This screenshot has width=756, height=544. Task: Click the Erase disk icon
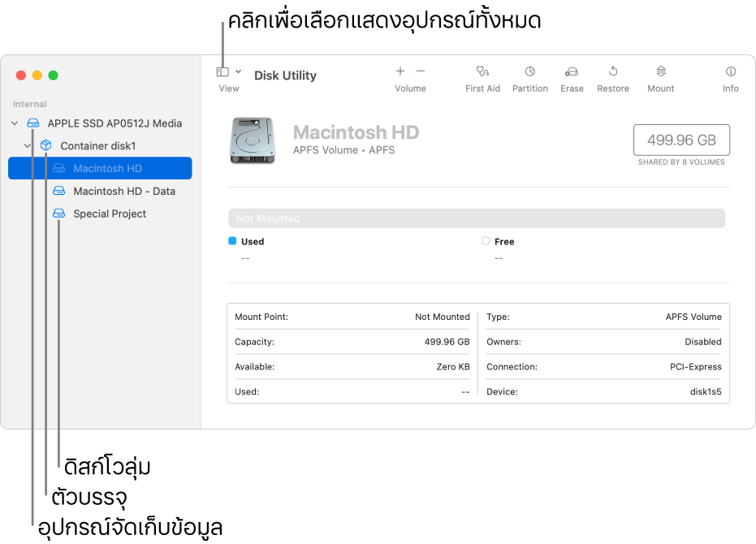click(572, 72)
